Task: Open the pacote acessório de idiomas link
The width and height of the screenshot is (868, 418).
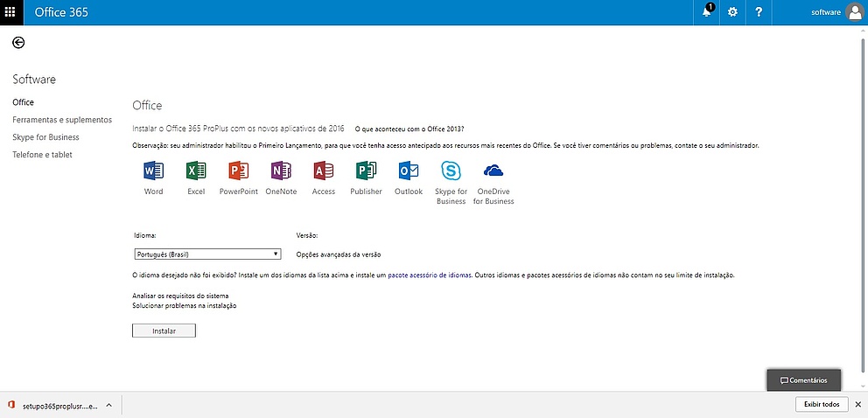Action: [429, 275]
